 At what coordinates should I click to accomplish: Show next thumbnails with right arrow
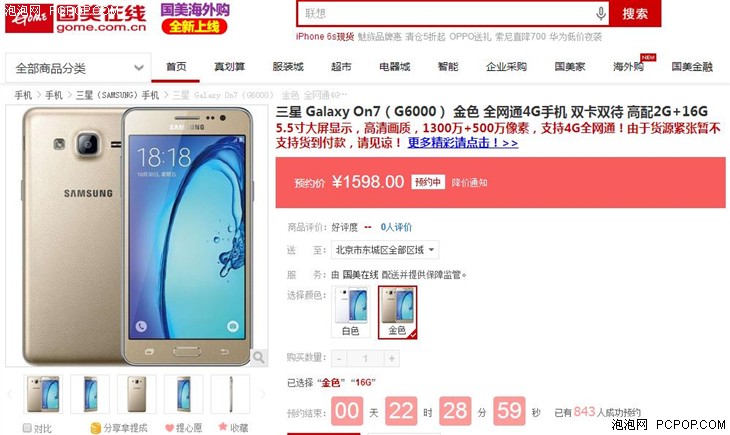tap(263, 394)
